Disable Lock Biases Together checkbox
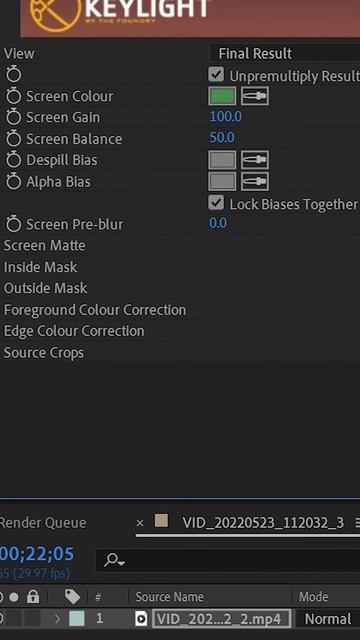 pyautogui.click(x=216, y=203)
